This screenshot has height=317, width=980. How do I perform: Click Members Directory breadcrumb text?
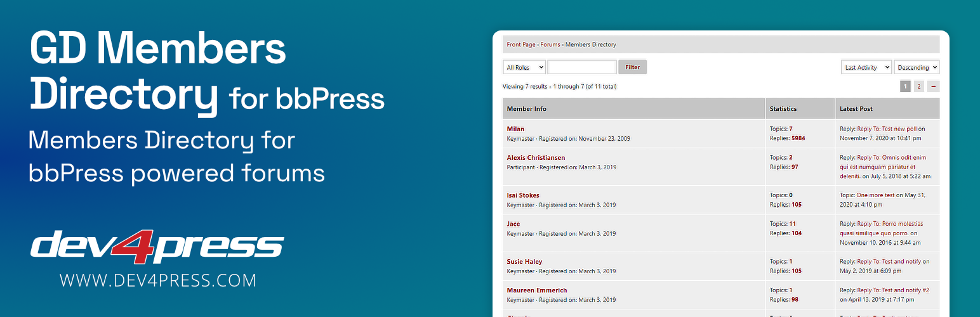tap(591, 44)
